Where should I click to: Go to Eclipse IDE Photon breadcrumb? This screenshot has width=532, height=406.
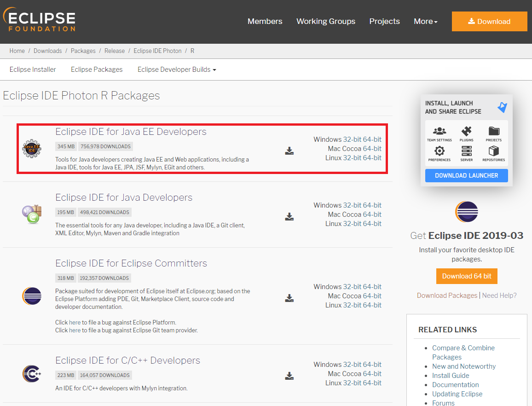[x=157, y=51]
